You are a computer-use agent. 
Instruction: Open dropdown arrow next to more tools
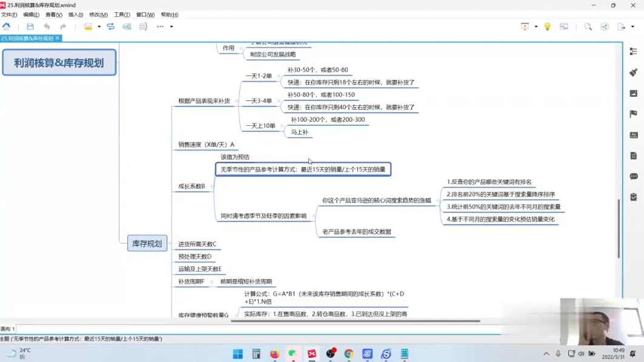coord(171,27)
